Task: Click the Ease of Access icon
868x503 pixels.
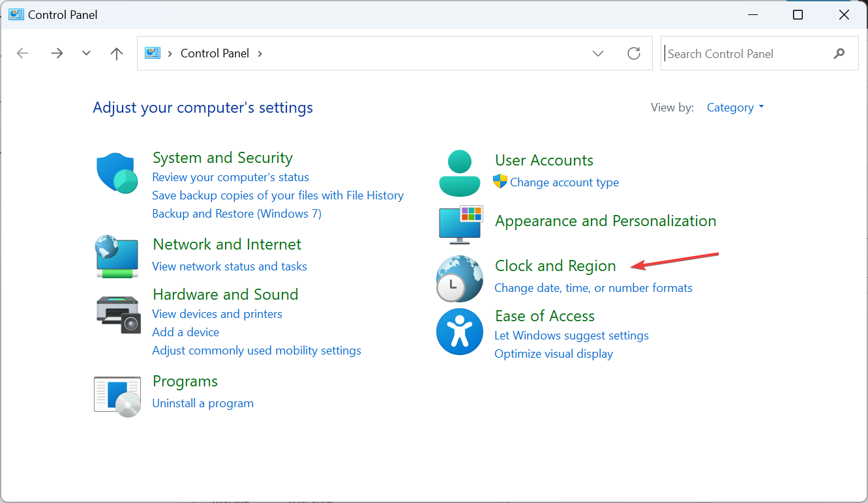Action: (x=460, y=332)
